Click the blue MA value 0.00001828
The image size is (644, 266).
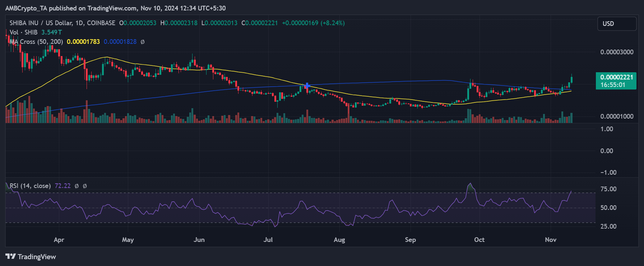tap(120, 42)
